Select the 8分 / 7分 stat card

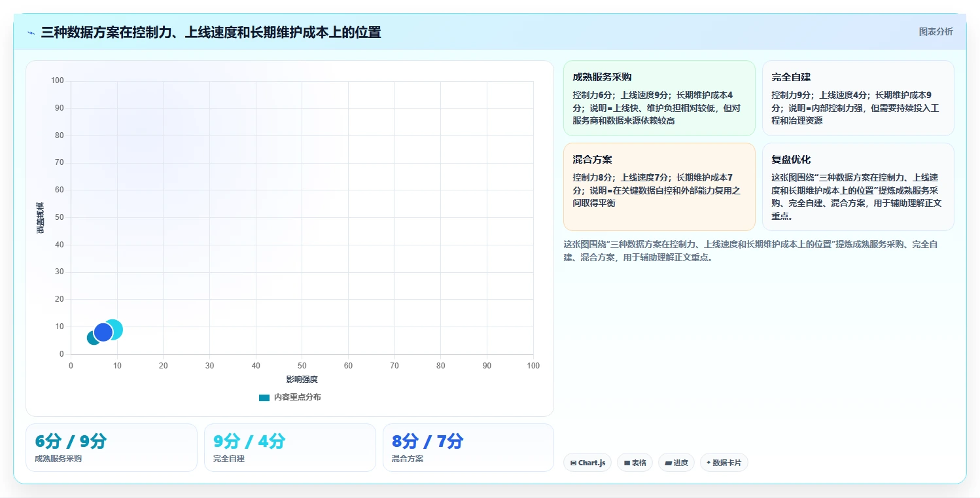tap(468, 448)
